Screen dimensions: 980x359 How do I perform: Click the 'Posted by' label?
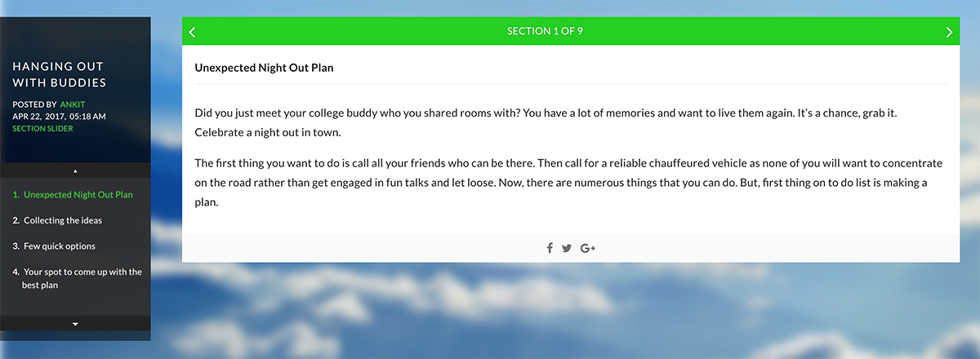click(34, 104)
